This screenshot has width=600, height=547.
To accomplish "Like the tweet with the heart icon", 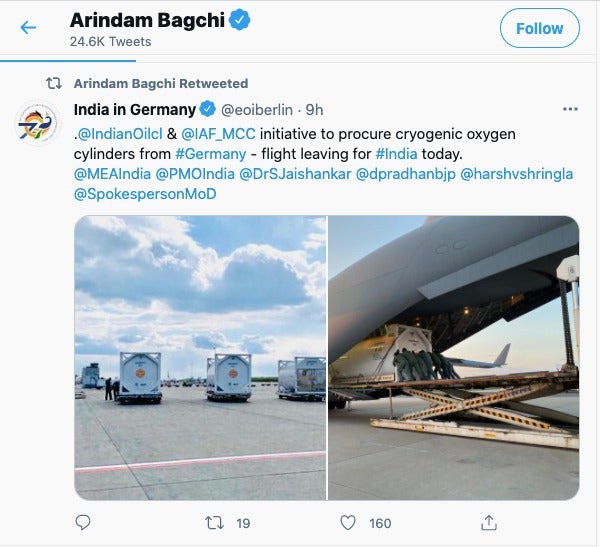I will coord(348,523).
